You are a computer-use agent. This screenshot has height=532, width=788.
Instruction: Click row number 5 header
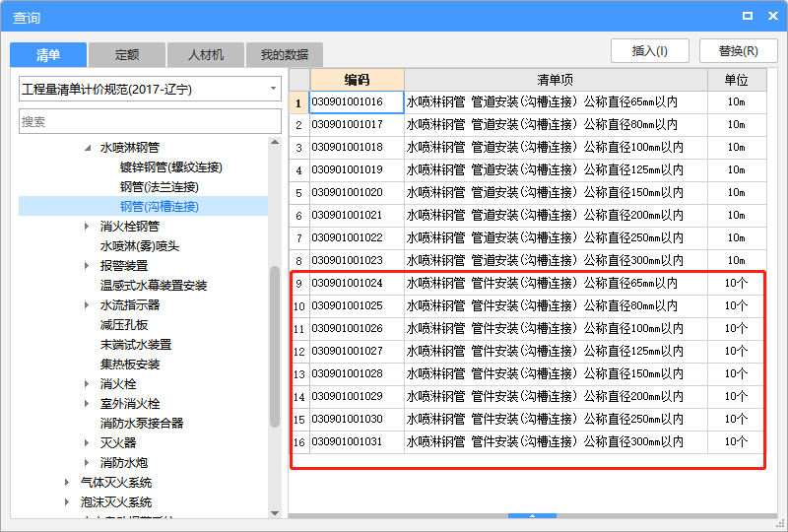pyautogui.click(x=299, y=192)
